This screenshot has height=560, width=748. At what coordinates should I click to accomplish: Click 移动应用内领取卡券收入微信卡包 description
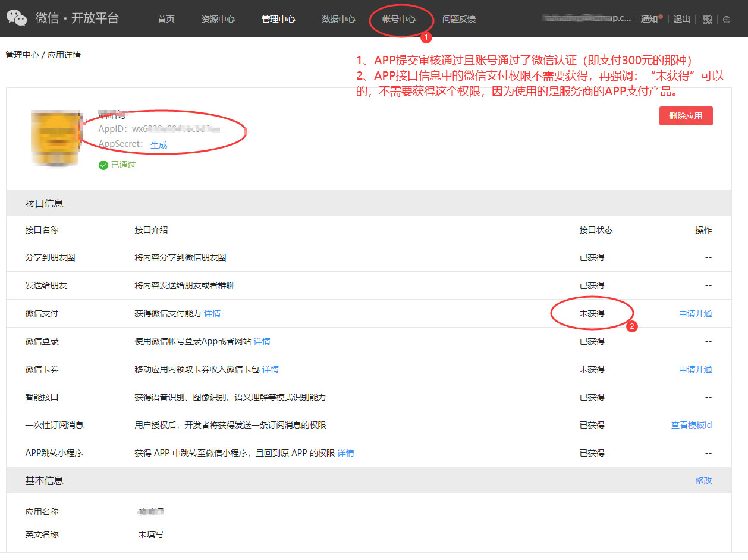(197, 369)
